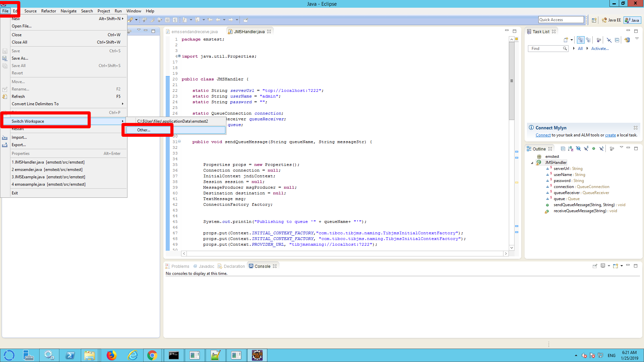Expand folded imports on line 4
This screenshot has height=362, width=644.
[x=179, y=56]
